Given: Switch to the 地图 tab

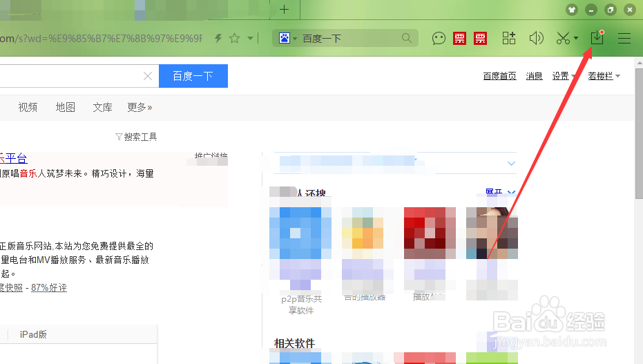Looking at the screenshot, I should coord(65,107).
